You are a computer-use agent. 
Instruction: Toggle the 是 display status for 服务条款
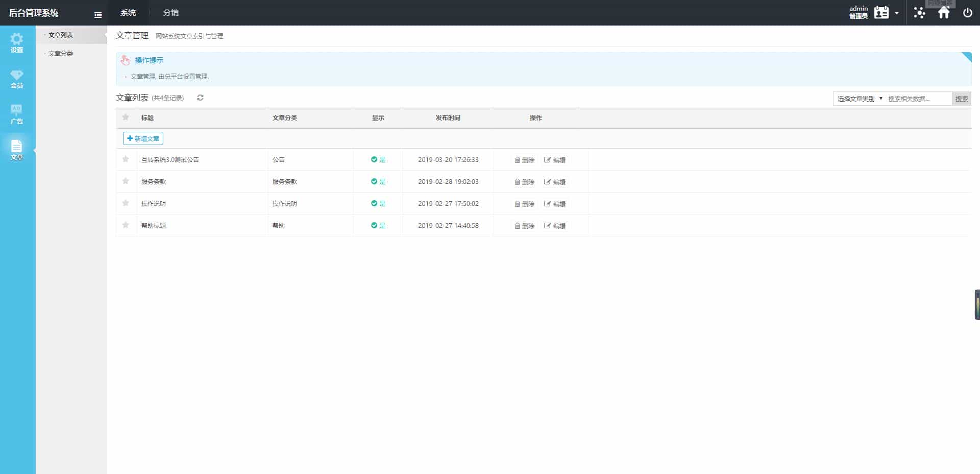coord(378,182)
